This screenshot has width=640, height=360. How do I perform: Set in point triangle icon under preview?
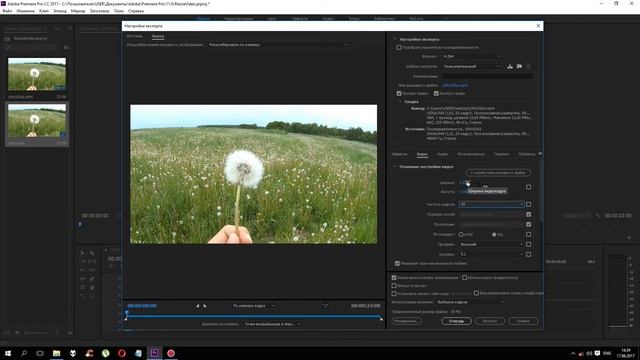coord(198,306)
